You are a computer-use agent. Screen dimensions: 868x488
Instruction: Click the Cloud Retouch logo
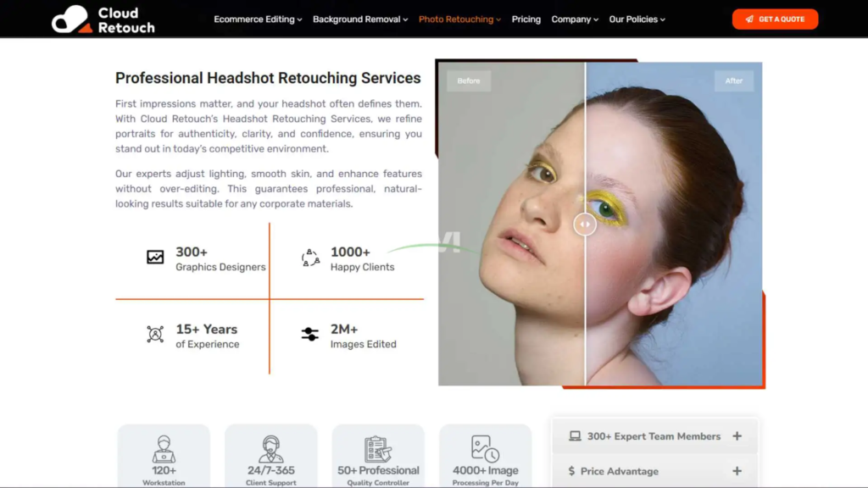click(103, 19)
